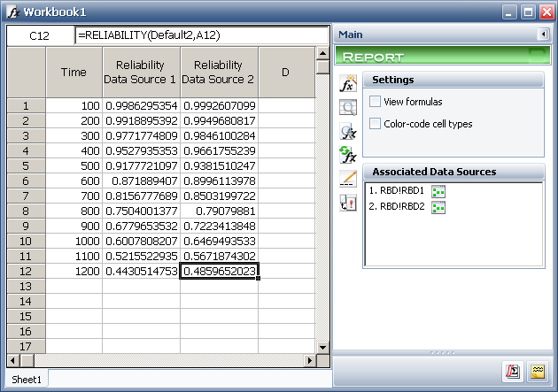Viewport: 558px width, 392px height.
Task: Click the fx search icon
Action: 348,132
